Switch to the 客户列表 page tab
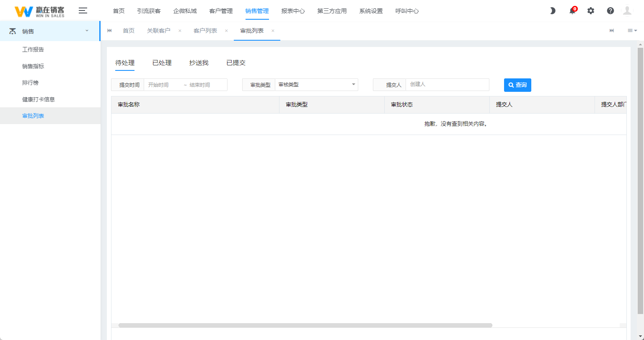The height and width of the screenshot is (340, 644). pyautogui.click(x=205, y=31)
